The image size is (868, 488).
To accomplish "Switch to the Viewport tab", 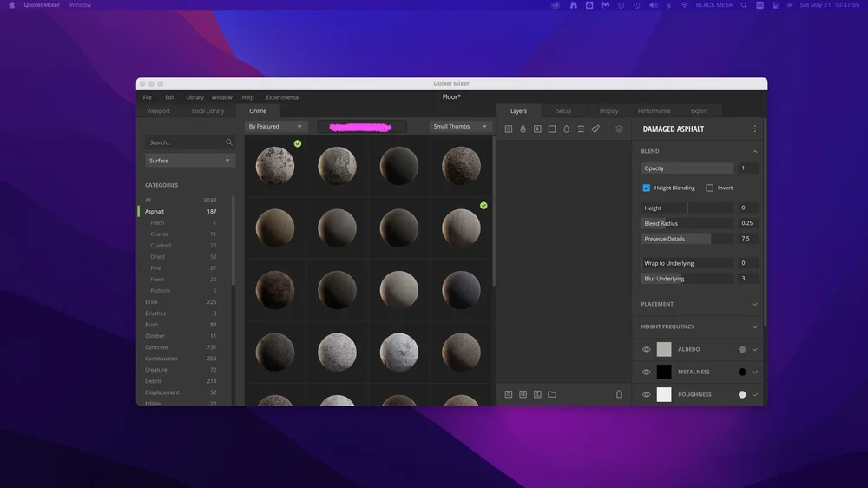I will tap(158, 111).
